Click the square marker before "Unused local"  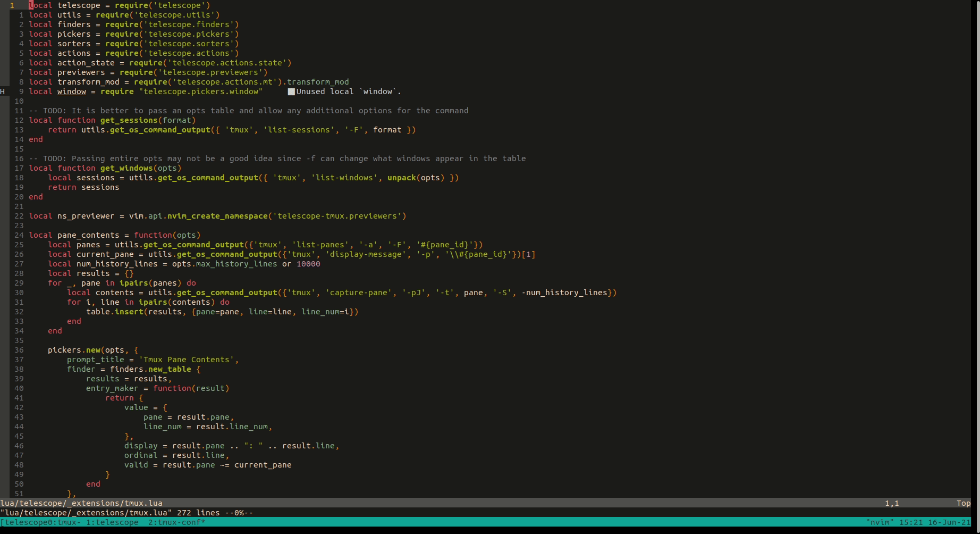pyautogui.click(x=291, y=91)
